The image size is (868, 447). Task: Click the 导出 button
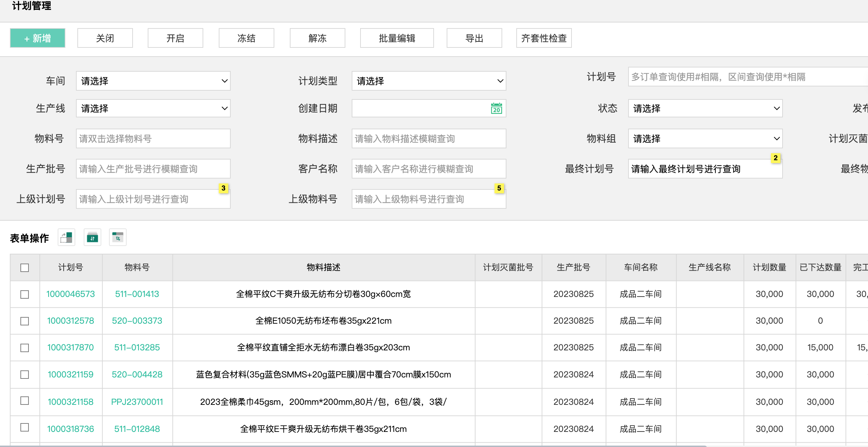[474, 38]
